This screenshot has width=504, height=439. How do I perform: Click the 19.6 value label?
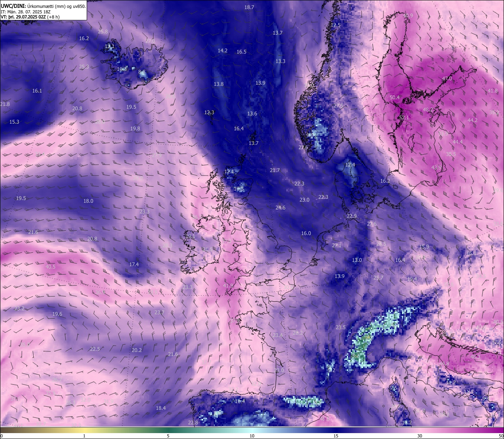[57, 314]
